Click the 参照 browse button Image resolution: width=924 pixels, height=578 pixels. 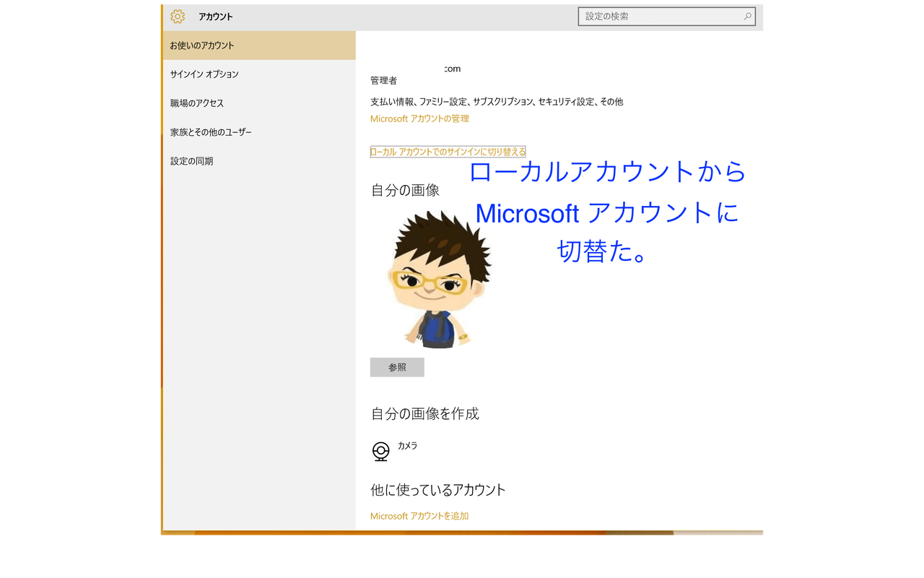point(397,367)
